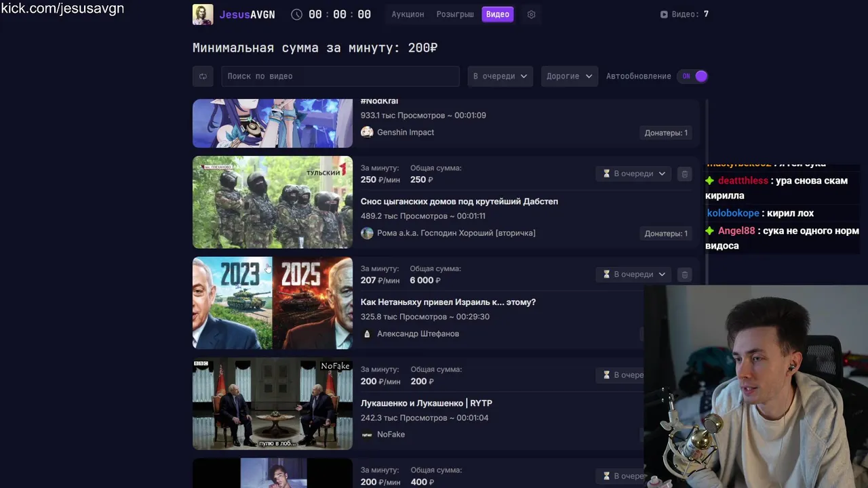Open the В очереди filter dropdown

pyautogui.click(x=500, y=76)
